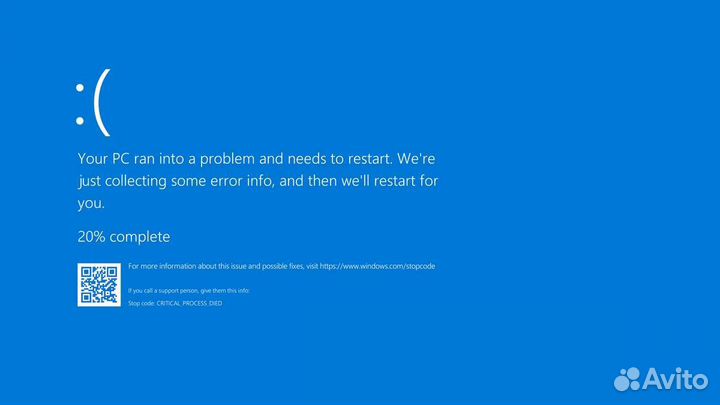Click the large parenthesis of the sad face
This screenshot has width=720, height=405.
pyautogui.click(x=102, y=102)
